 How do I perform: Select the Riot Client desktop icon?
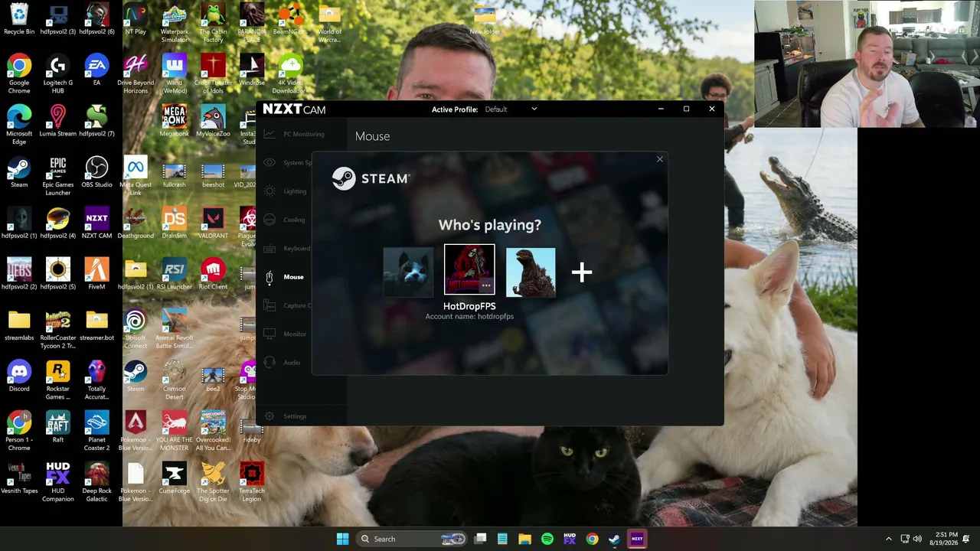click(213, 274)
